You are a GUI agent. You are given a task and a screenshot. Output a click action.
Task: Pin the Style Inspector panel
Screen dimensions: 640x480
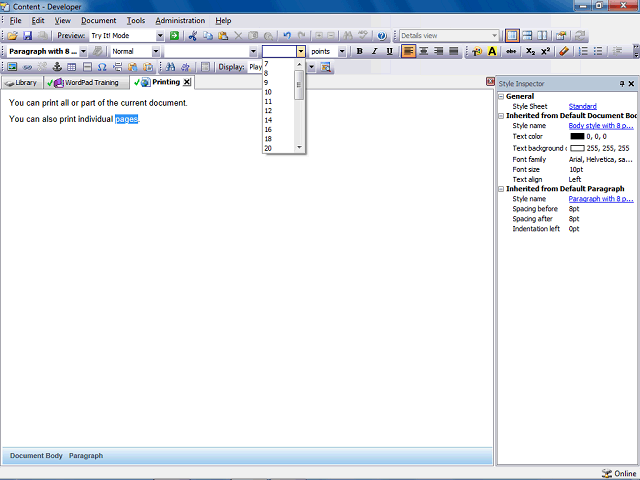pos(622,84)
